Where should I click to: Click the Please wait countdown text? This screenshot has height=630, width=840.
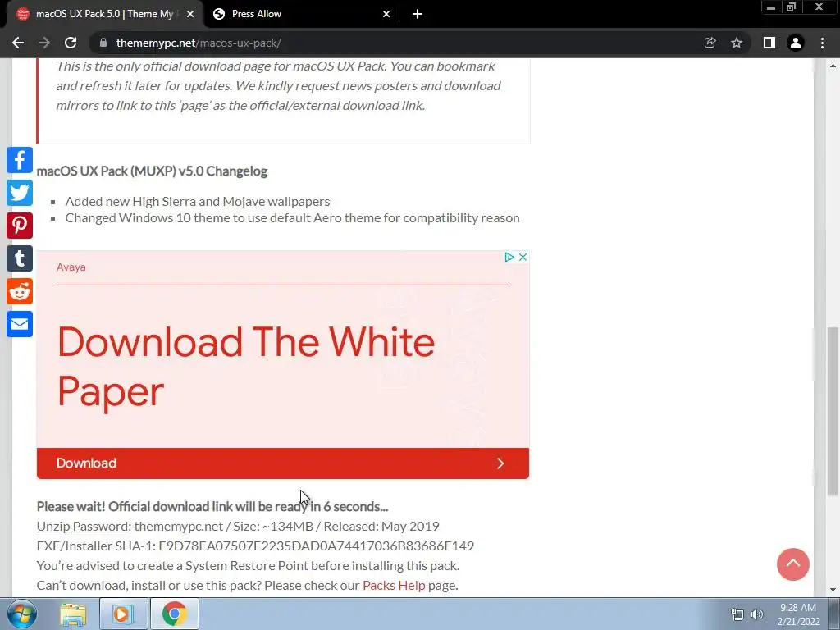212,506
